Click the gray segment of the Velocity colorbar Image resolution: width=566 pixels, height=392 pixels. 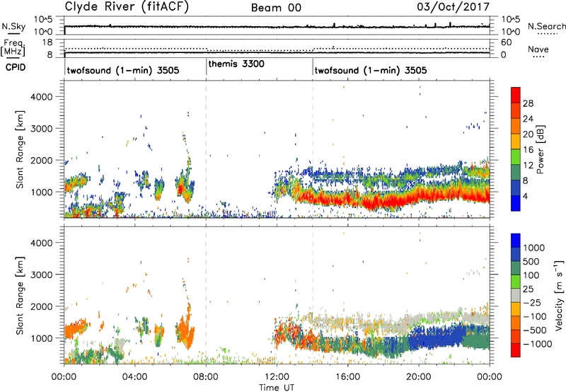(x=516, y=296)
